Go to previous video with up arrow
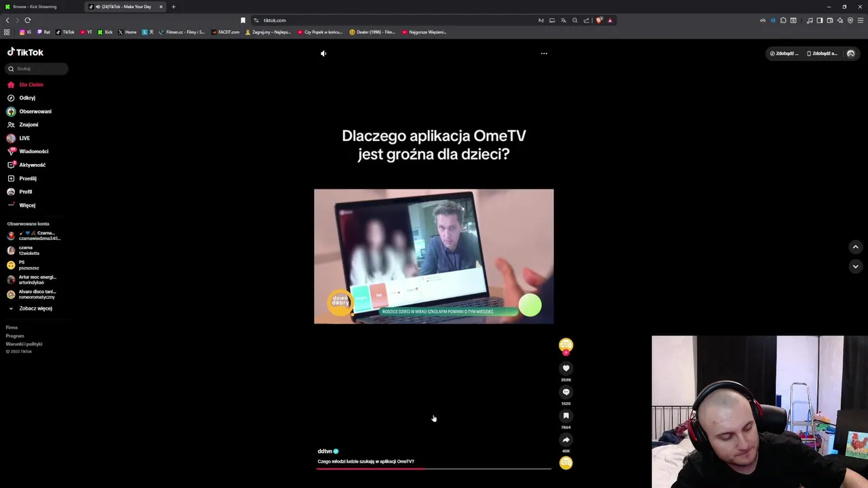The image size is (868, 488). 855,247
